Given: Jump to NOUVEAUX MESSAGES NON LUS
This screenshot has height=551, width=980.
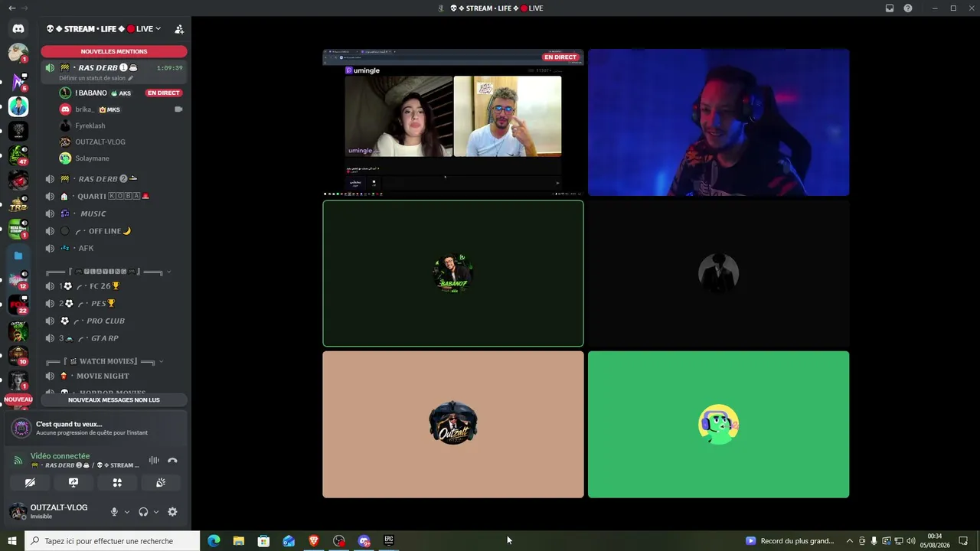Looking at the screenshot, I should click(114, 399).
